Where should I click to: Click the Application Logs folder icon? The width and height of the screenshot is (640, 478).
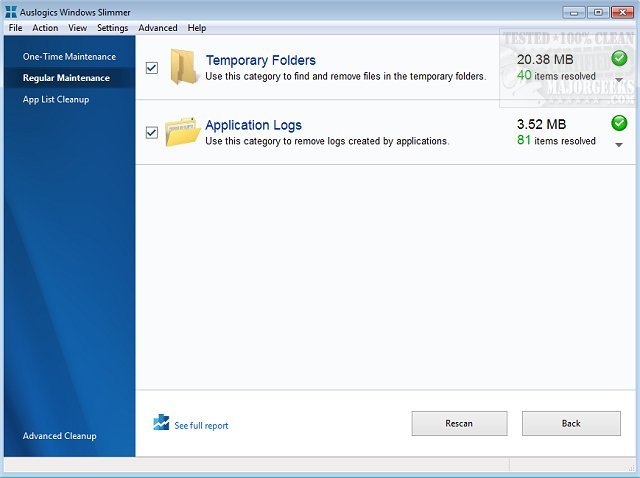click(x=182, y=131)
